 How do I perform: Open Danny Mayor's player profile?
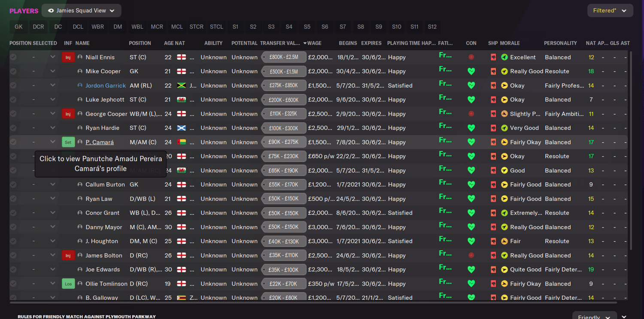(104, 227)
